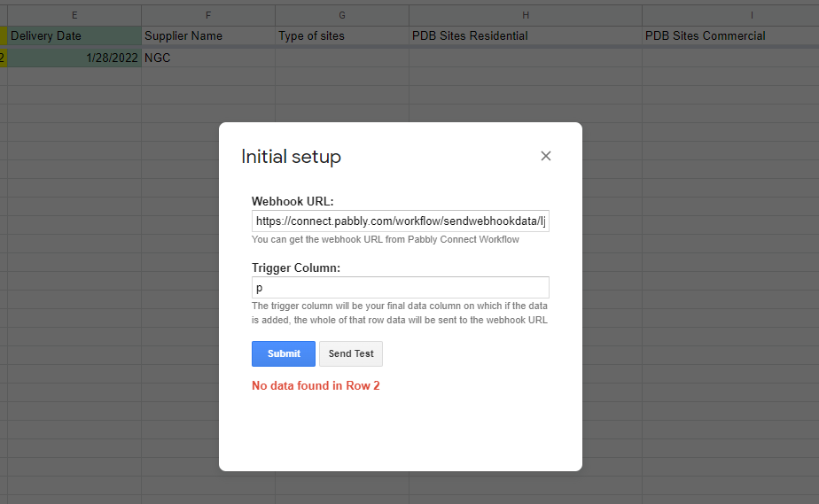Select the 1/28/2022 date cell
Viewport: 819px width, 504px height.
(x=74, y=58)
